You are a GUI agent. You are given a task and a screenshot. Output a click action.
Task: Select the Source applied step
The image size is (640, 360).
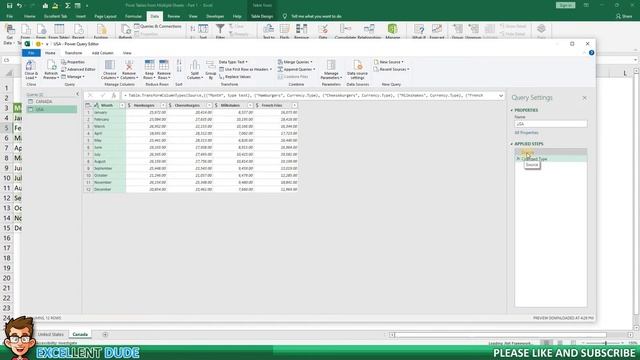551,152
